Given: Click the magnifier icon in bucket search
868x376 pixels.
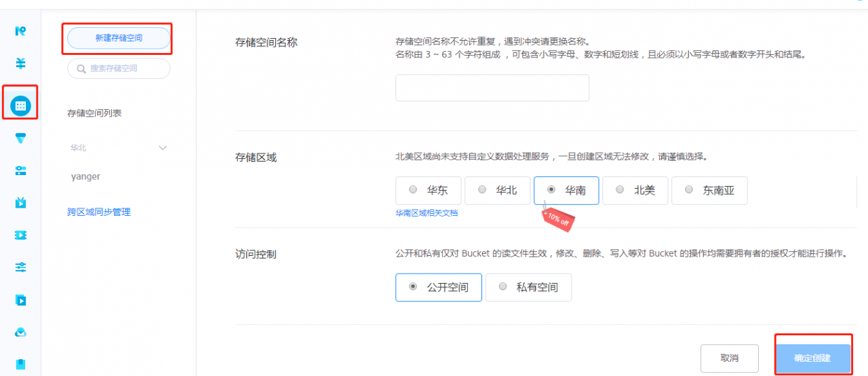Looking at the screenshot, I should (81, 69).
